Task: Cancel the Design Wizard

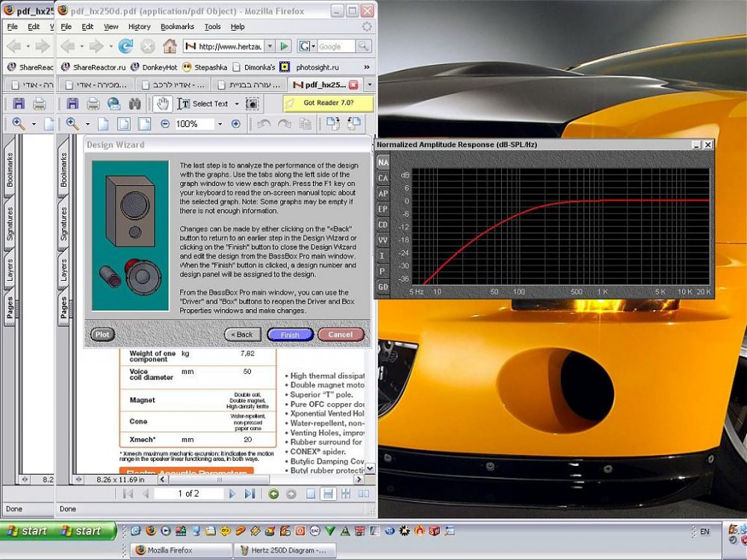Action: (x=340, y=335)
